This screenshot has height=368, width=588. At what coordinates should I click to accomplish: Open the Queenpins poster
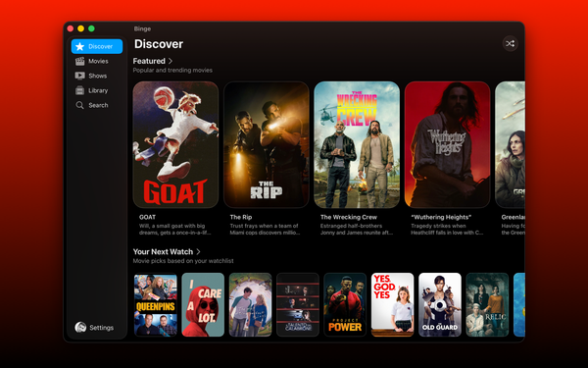tap(156, 304)
